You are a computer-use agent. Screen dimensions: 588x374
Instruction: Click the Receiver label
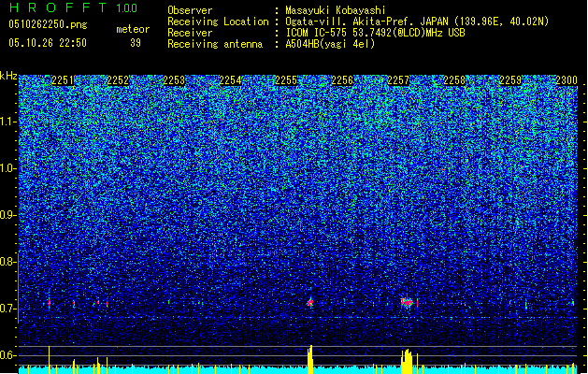coord(190,33)
